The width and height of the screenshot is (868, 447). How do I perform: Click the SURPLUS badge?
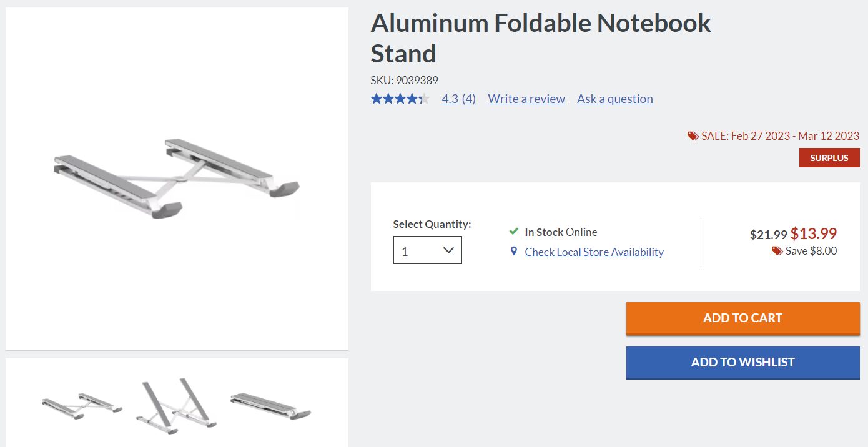[829, 157]
